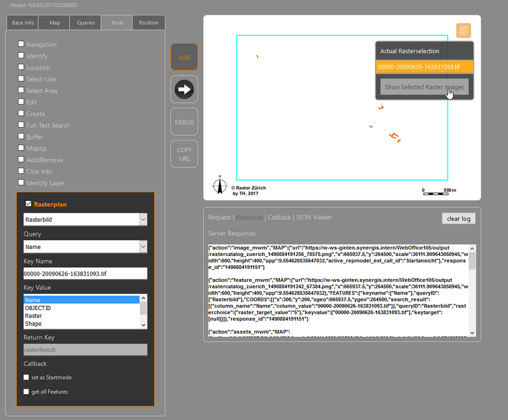
Task: Select the Response tab in the log panel
Action: point(249,217)
